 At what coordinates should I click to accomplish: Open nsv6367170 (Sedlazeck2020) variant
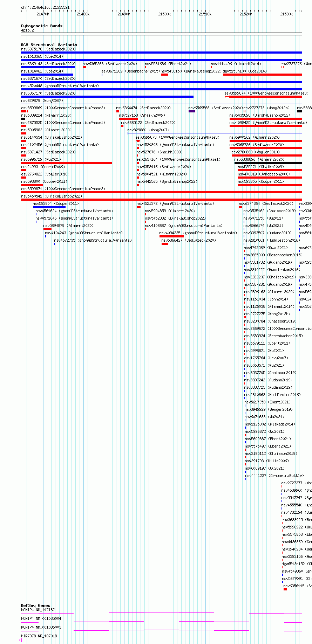pos(48,93)
